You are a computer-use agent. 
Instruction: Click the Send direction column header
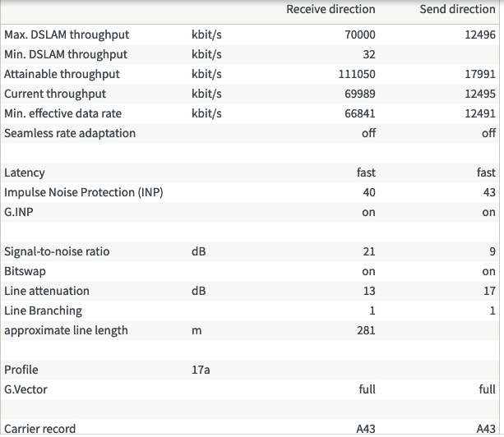(458, 9)
